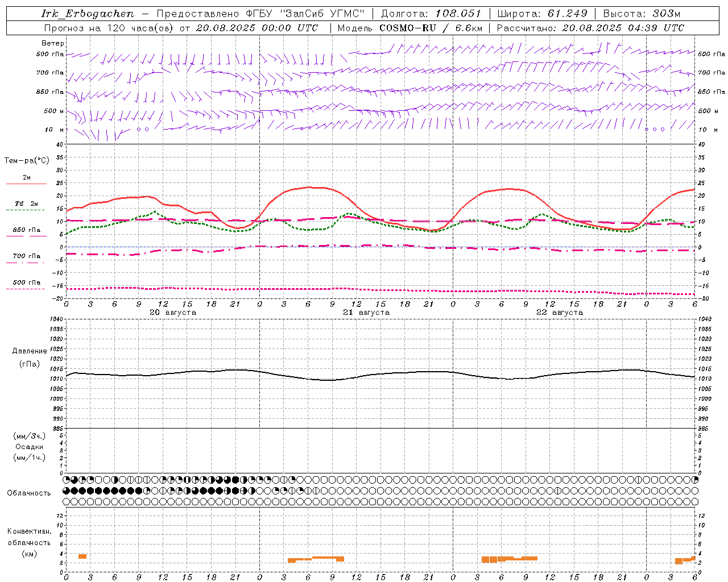Click the red 2м temperature legend line

[26, 184]
